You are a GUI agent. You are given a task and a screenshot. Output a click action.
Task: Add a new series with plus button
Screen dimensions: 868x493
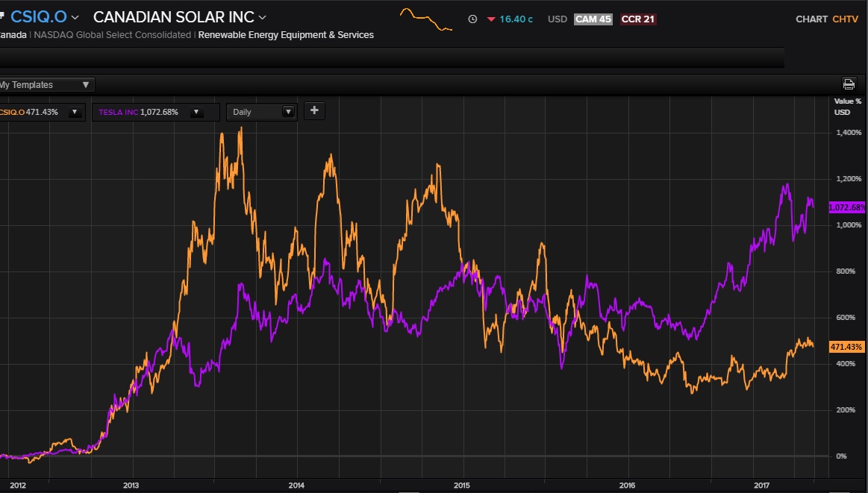(x=314, y=110)
